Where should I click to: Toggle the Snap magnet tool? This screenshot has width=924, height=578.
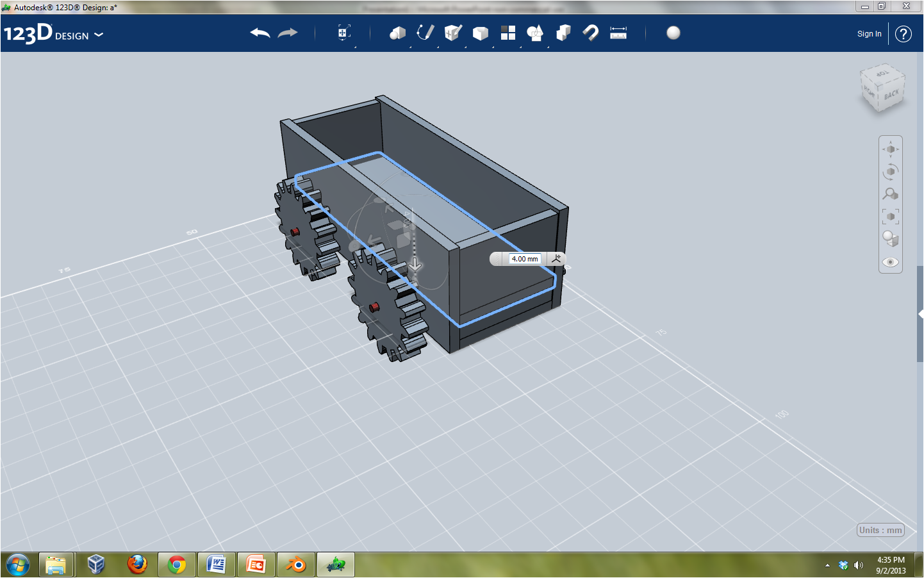591,33
